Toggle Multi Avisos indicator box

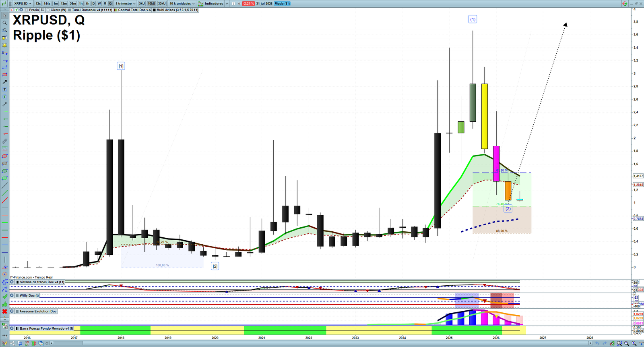tap(154, 10)
